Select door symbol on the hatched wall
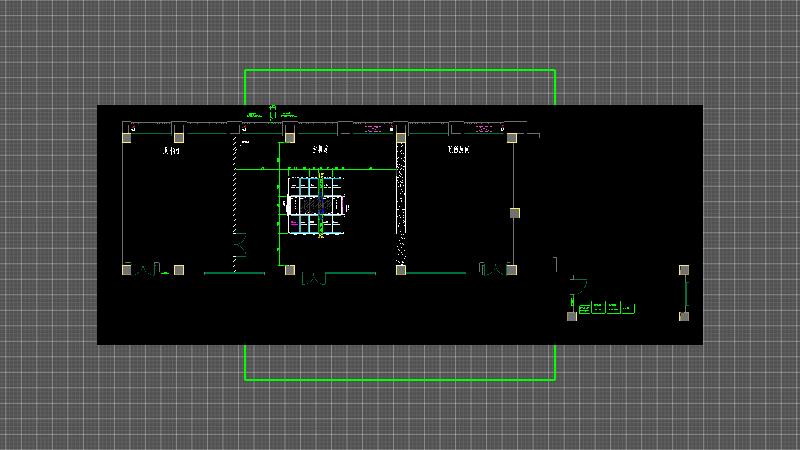The image size is (800, 450). point(240,243)
